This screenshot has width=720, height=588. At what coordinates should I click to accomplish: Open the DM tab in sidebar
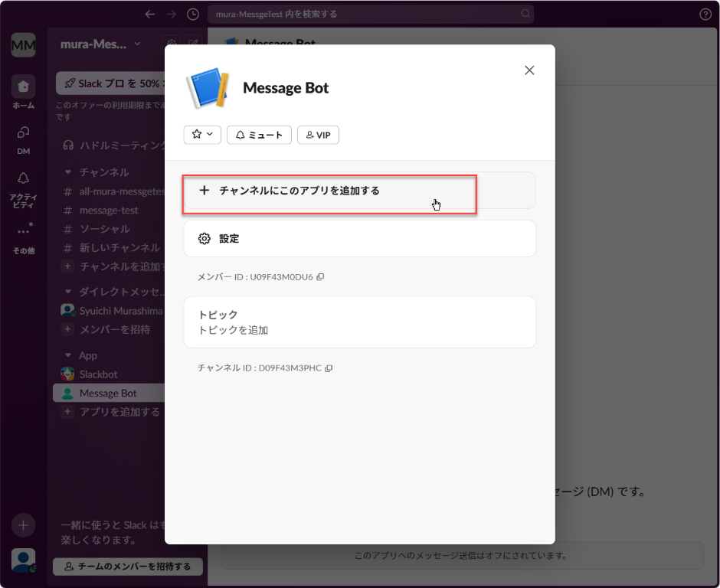pyautogui.click(x=24, y=140)
